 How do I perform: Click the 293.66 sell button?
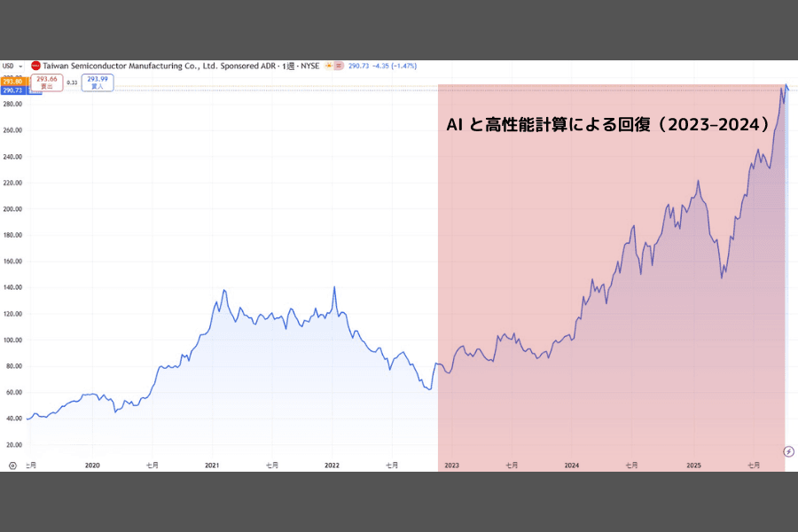pos(47,82)
